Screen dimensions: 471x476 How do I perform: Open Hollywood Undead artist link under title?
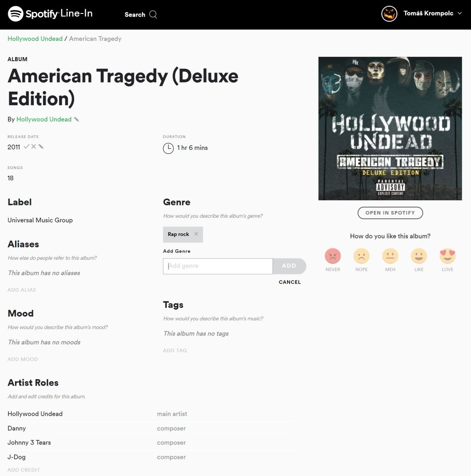(44, 119)
